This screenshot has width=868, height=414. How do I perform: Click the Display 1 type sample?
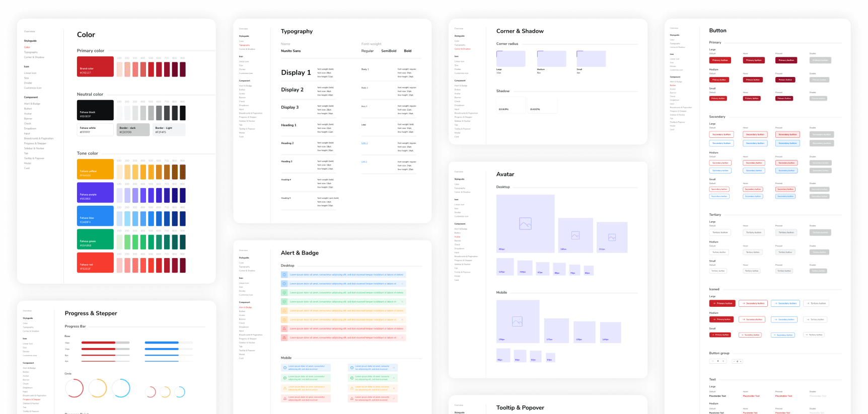pyautogui.click(x=296, y=72)
